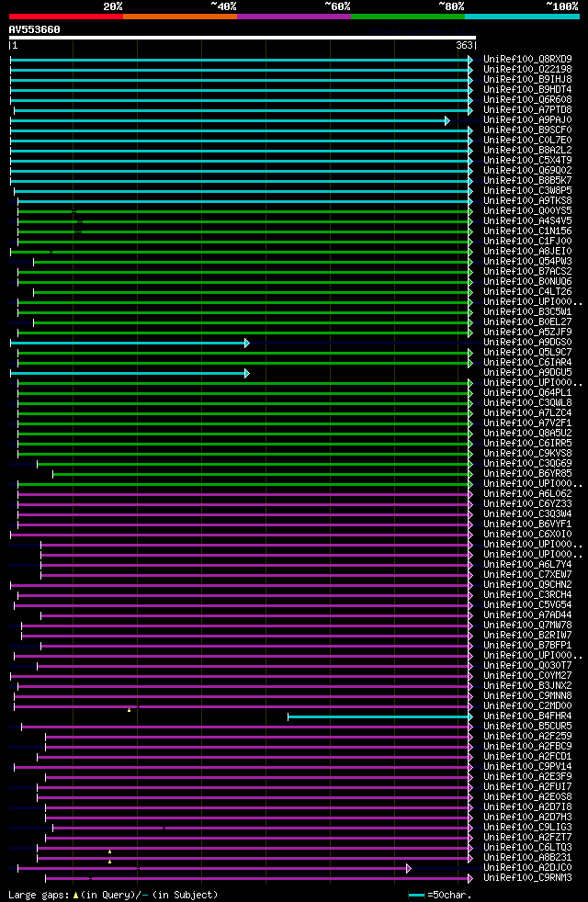The image size is (588, 902).
Task: Open hit UniRef100_A2F259
Action: coord(527,738)
